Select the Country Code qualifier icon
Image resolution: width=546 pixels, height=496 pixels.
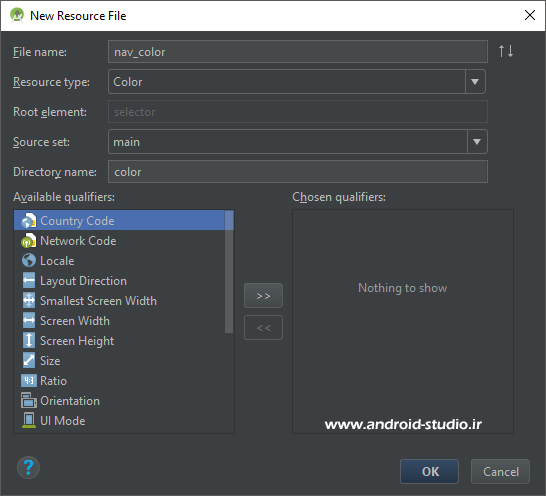click(x=28, y=220)
